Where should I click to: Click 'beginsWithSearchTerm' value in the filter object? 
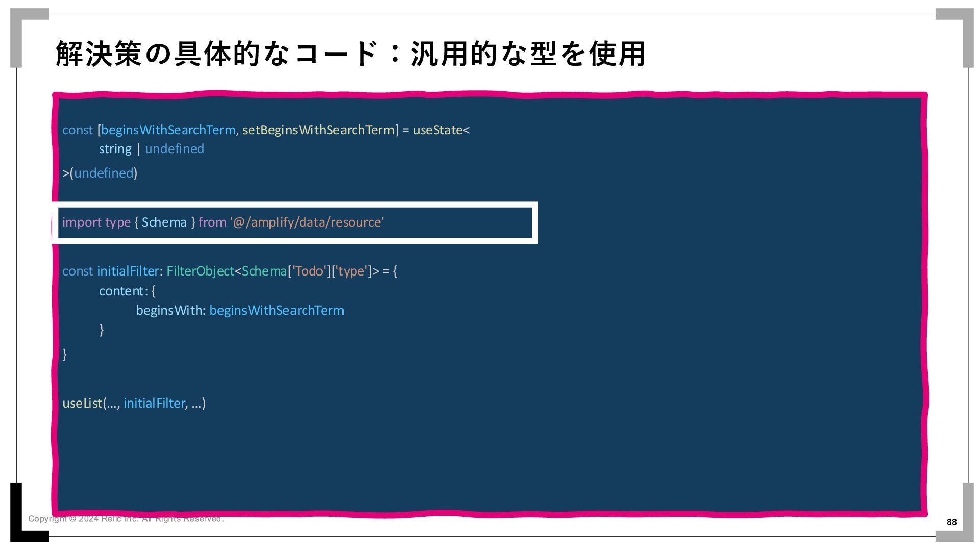point(277,311)
